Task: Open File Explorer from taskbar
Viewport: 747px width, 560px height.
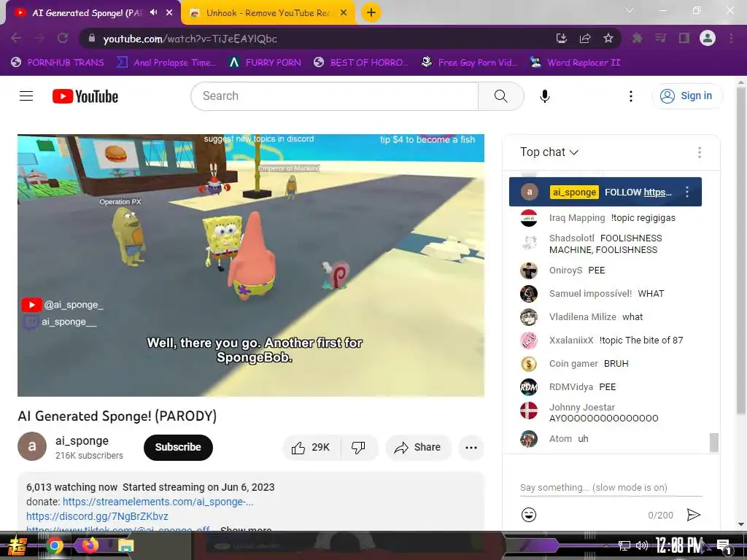Action: (125, 545)
